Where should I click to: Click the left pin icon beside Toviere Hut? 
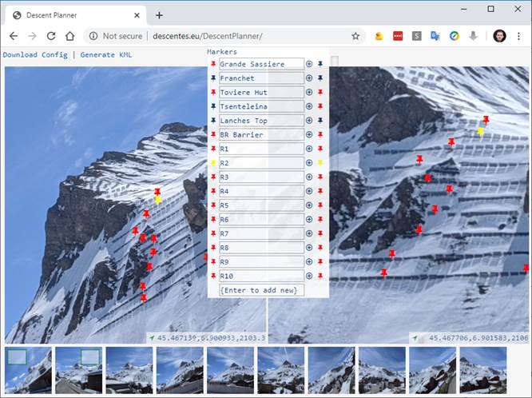213,93
